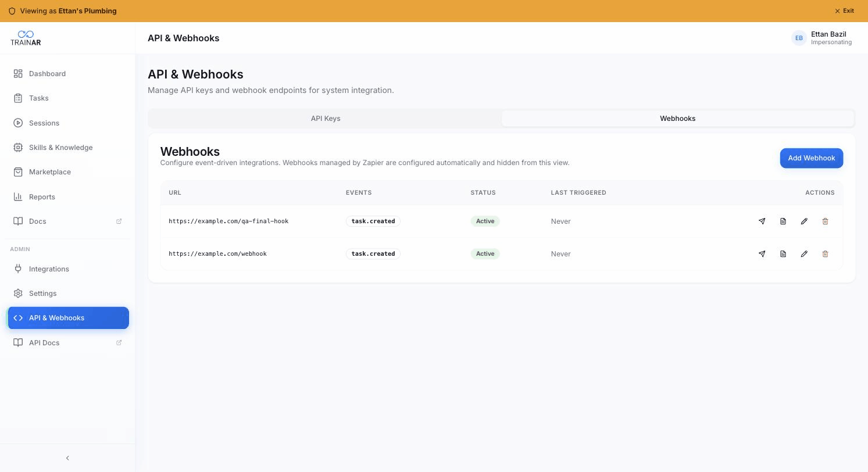Go to Integrations admin page

pyautogui.click(x=68, y=269)
